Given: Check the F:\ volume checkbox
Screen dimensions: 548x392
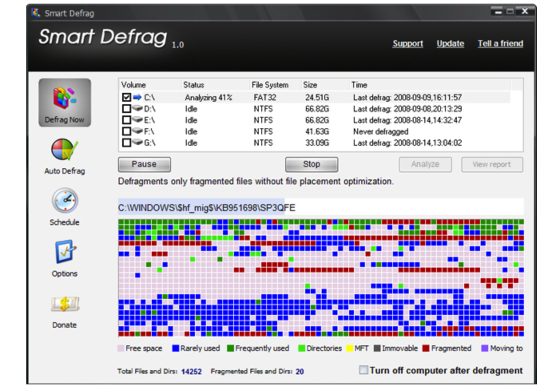Looking at the screenshot, I should (127, 131).
